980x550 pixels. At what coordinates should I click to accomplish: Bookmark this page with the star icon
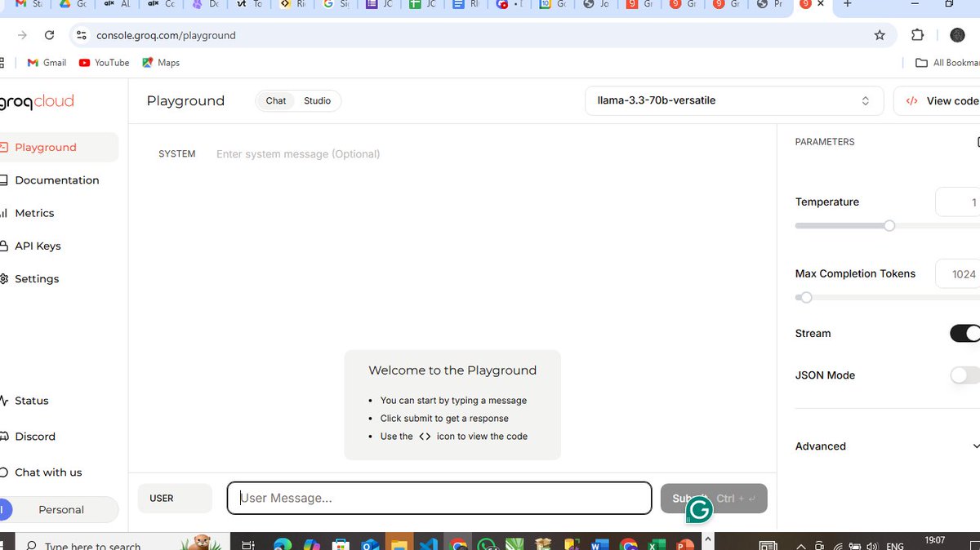(x=880, y=35)
